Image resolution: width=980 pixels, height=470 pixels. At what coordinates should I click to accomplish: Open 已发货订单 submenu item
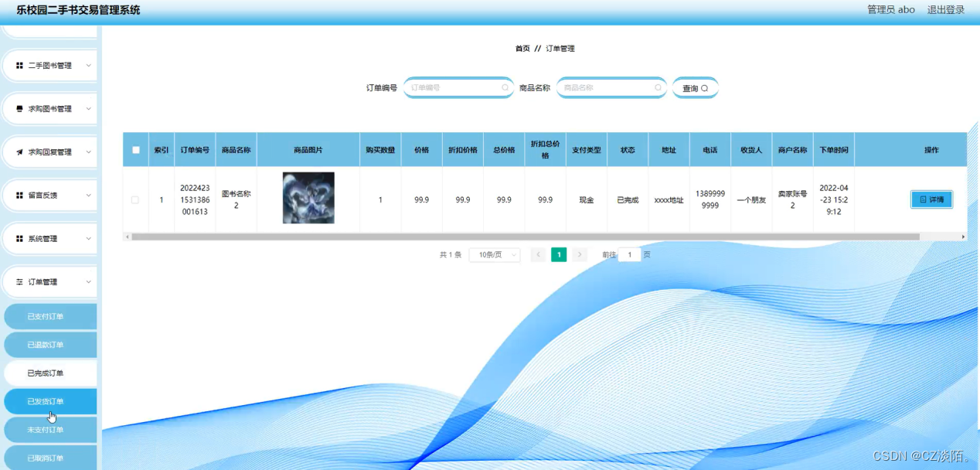49,401
